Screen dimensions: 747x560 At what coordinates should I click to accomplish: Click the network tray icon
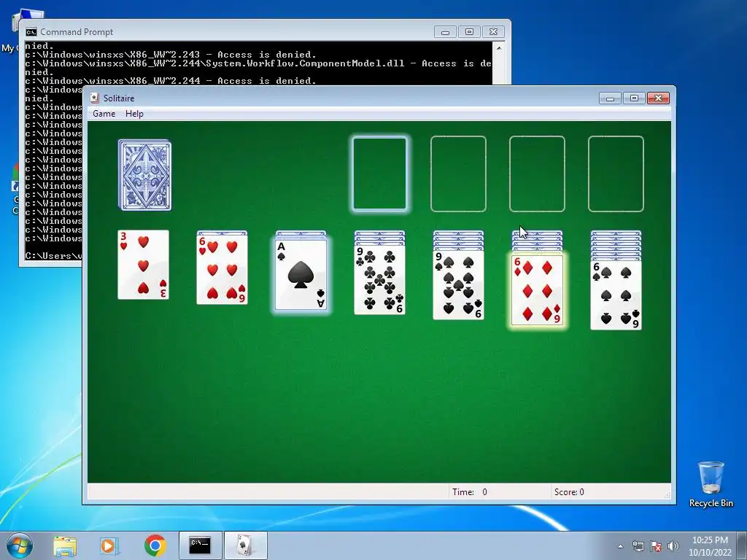click(638, 546)
